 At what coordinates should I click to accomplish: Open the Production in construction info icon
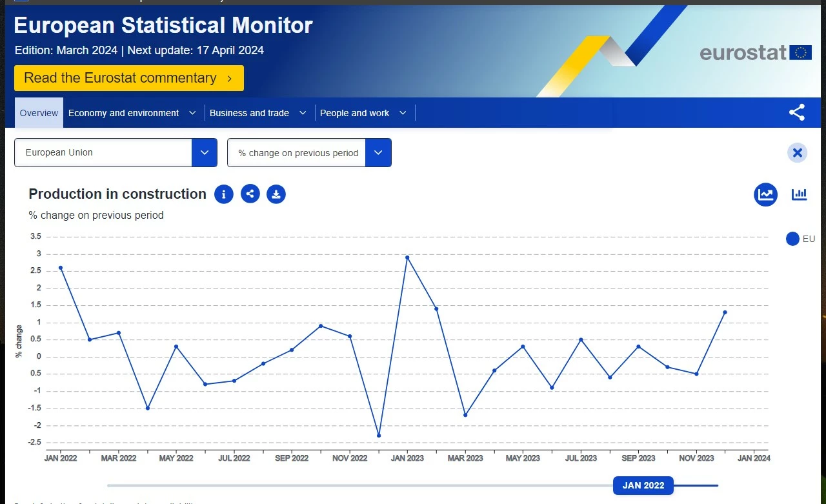click(224, 194)
